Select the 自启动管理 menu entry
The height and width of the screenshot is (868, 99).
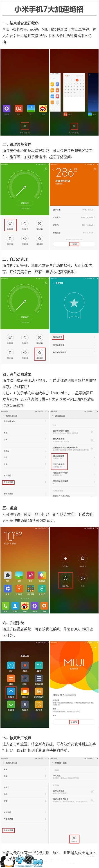[x=57, y=337]
